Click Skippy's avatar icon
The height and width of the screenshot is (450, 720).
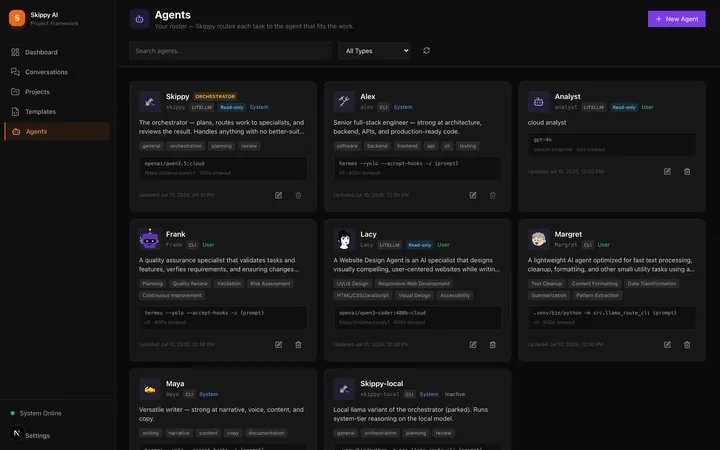150,101
